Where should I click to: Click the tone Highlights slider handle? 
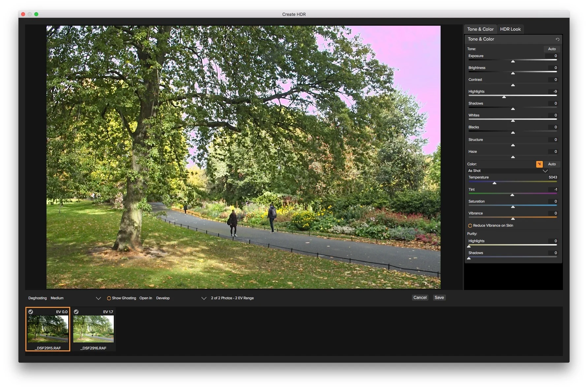504,97
